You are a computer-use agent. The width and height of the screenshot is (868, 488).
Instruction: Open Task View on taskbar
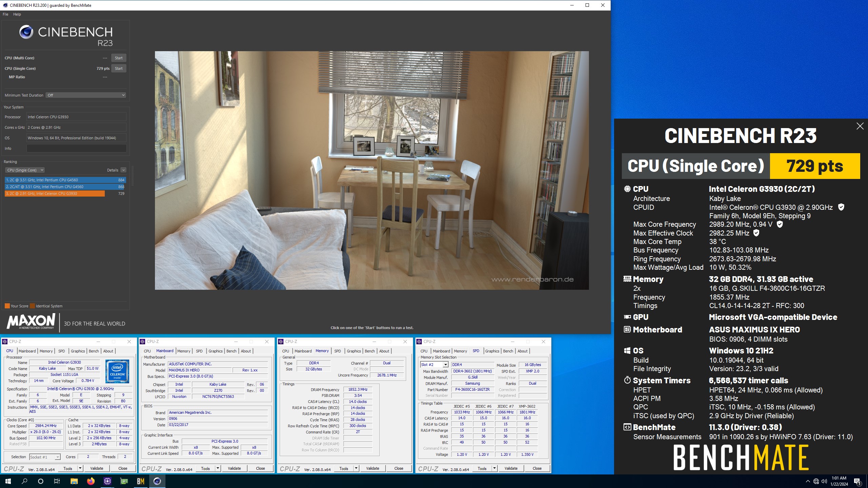57,481
